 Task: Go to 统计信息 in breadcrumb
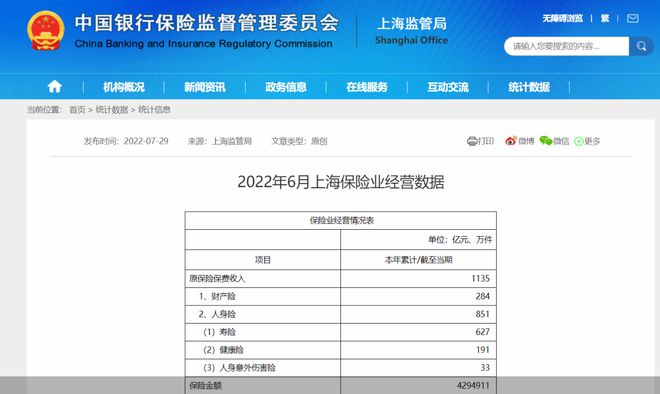click(x=154, y=110)
